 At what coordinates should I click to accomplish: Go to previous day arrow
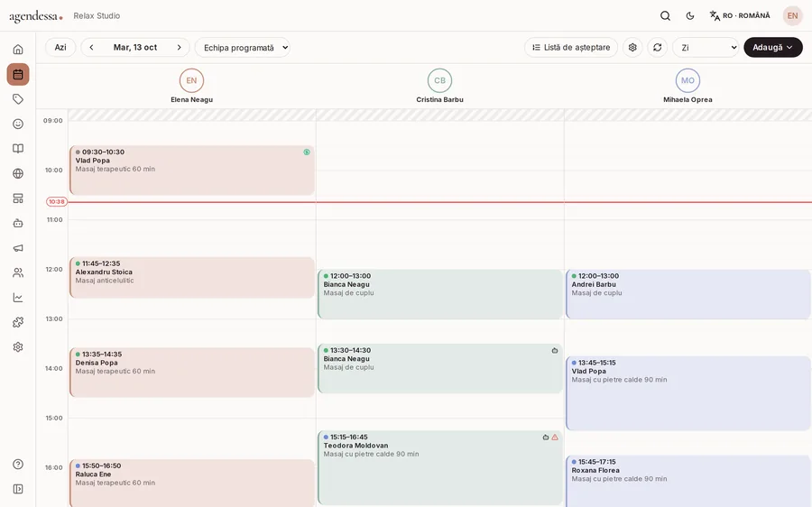(91, 47)
